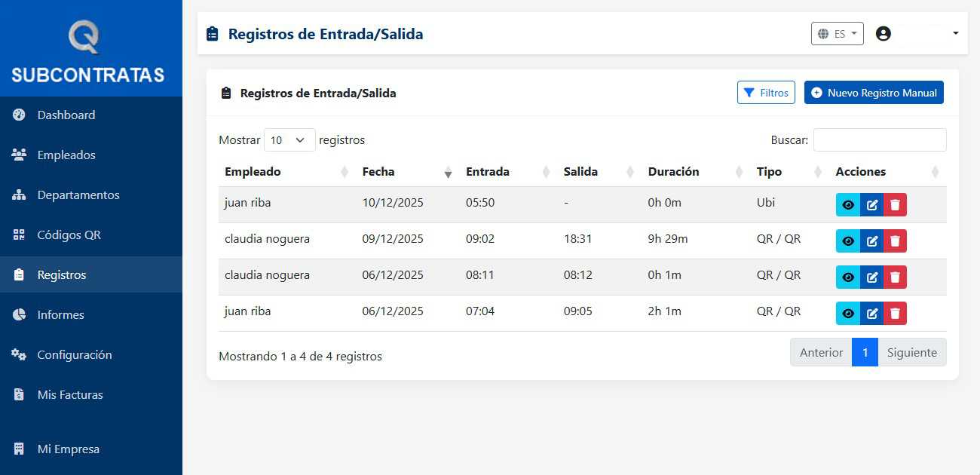This screenshot has width=980, height=475.
Task: Open the Filtros panel
Action: click(x=766, y=92)
